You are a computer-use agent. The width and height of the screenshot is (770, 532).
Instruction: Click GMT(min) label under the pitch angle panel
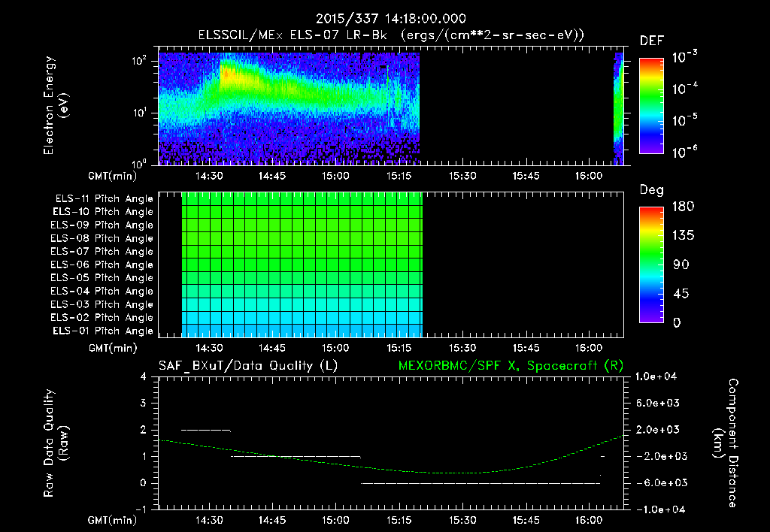pyautogui.click(x=113, y=349)
